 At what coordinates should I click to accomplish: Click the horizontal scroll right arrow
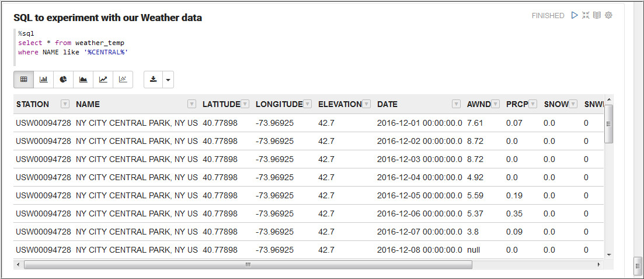[599, 264]
